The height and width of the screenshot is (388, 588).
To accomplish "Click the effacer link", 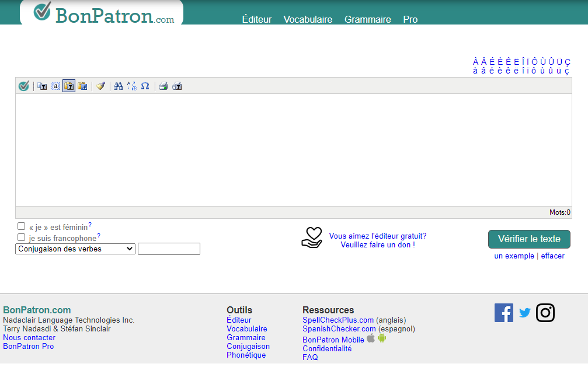I will point(552,256).
